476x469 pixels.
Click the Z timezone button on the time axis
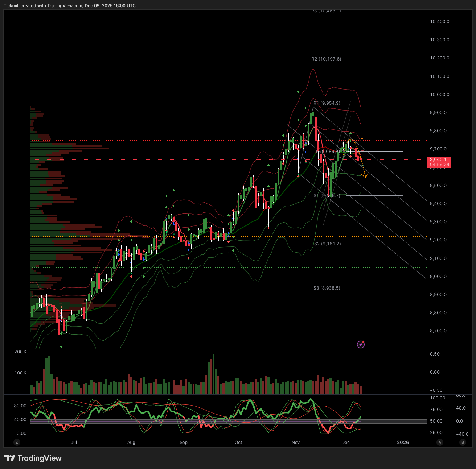pos(17,442)
